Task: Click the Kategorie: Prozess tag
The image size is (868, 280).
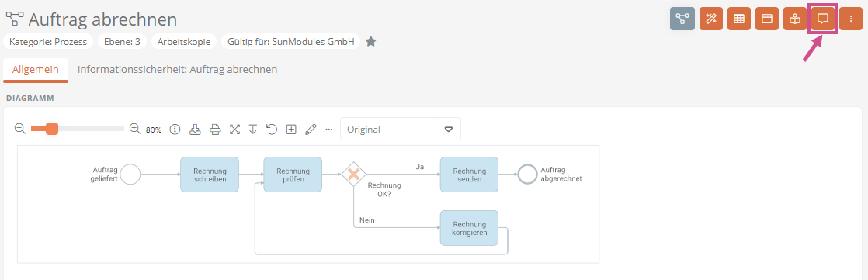Action: pyautogui.click(x=49, y=42)
